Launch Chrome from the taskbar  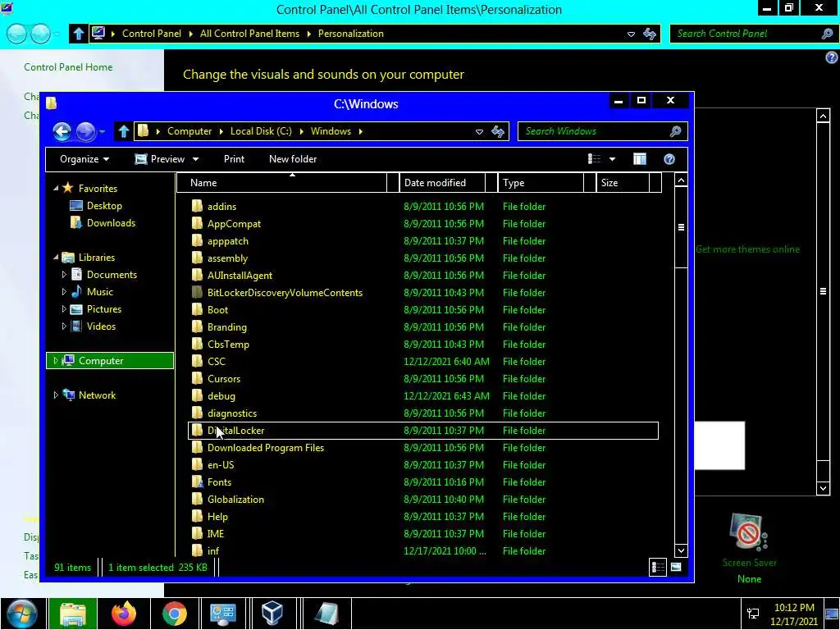(175, 614)
